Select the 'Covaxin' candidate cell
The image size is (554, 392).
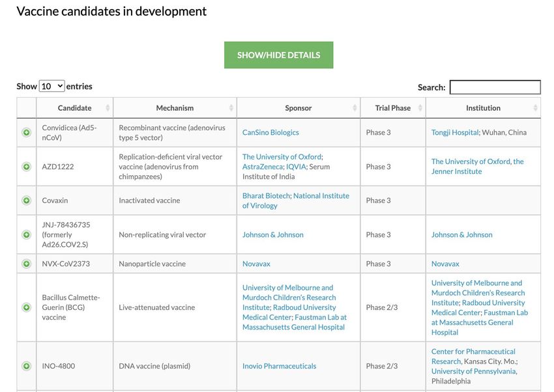click(x=74, y=201)
